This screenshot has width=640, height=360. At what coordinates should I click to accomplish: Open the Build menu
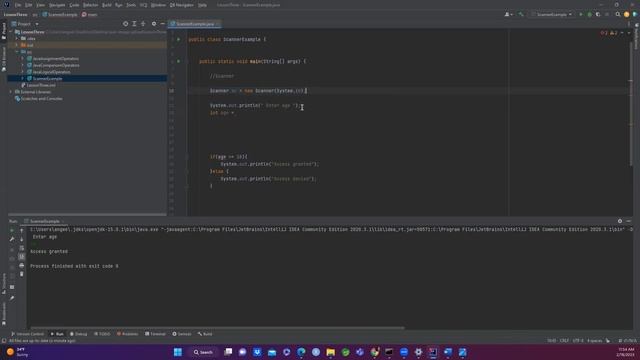(x=107, y=5)
